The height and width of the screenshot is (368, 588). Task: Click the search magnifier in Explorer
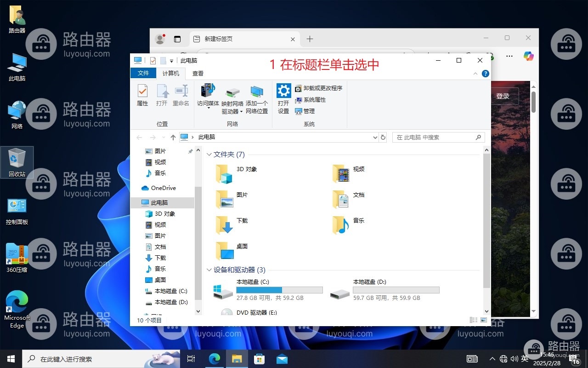point(478,137)
